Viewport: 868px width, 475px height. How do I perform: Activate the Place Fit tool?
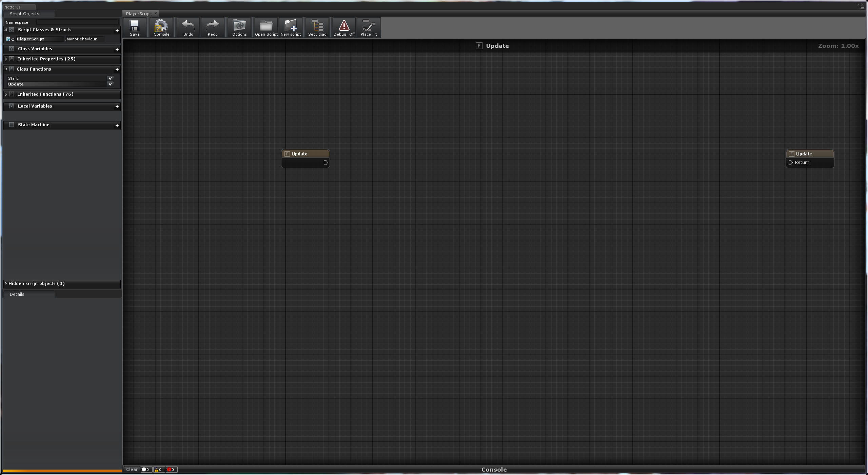[x=368, y=27]
